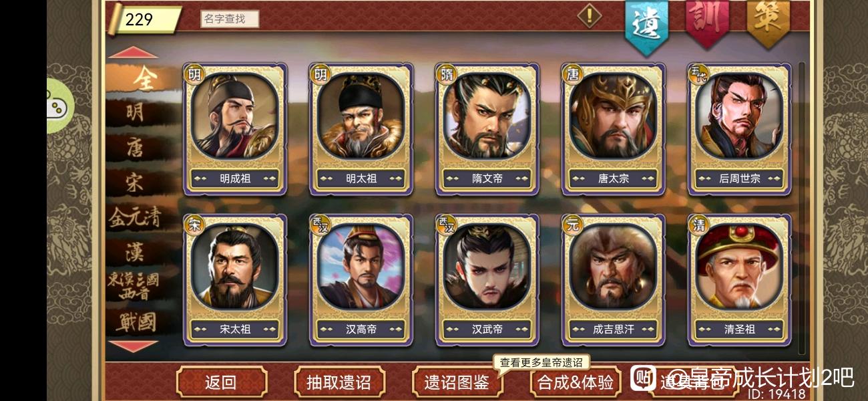Click the red down arrow below dynasty list
This screenshot has height=401, width=868.
click(134, 346)
